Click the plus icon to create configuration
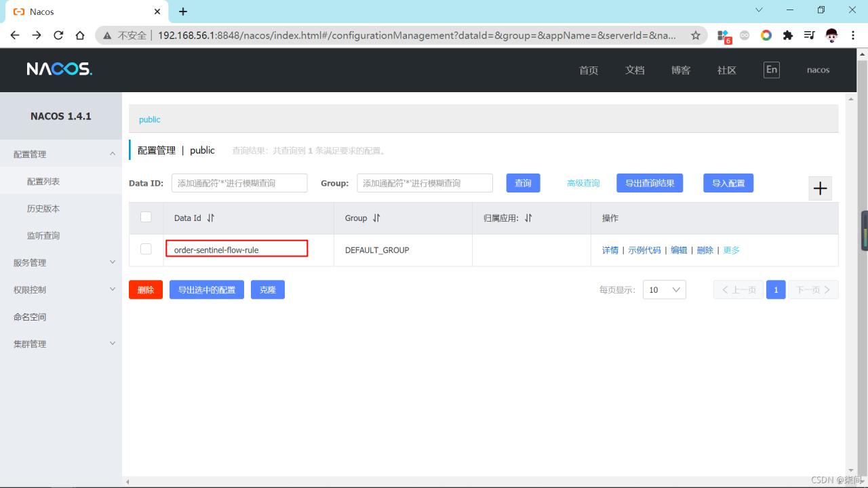This screenshot has height=488, width=868. point(821,188)
